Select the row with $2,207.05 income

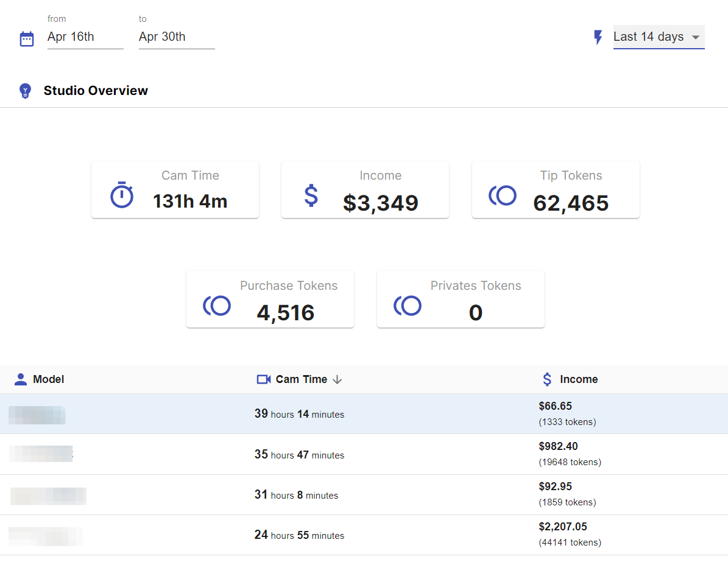563,527
